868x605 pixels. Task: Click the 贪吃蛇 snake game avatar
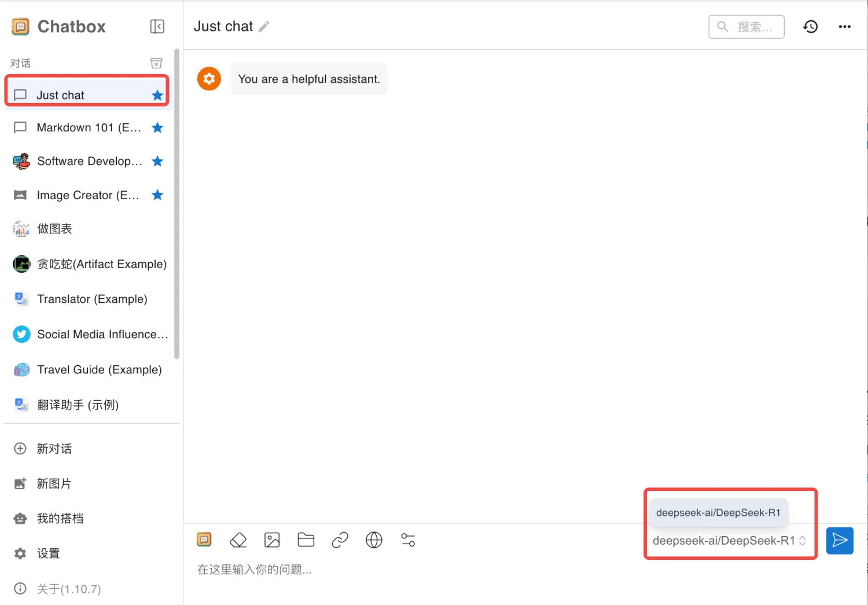point(21,264)
